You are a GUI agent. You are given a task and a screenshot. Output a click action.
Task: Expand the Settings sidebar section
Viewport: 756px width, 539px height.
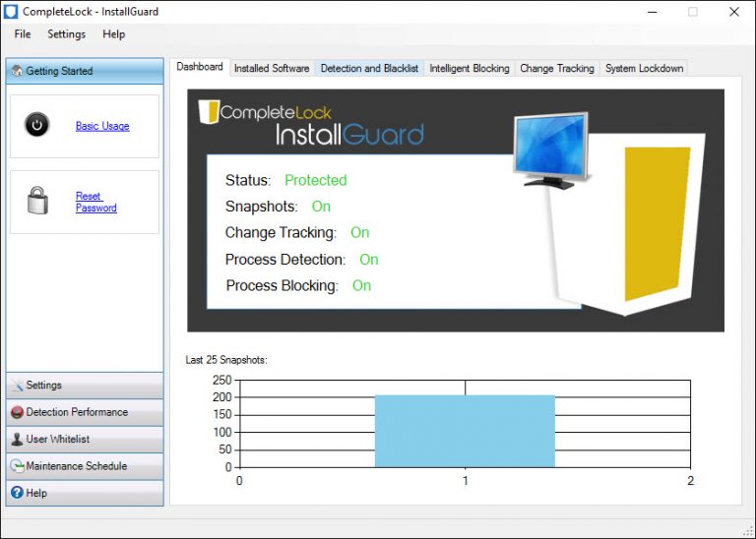pos(85,386)
